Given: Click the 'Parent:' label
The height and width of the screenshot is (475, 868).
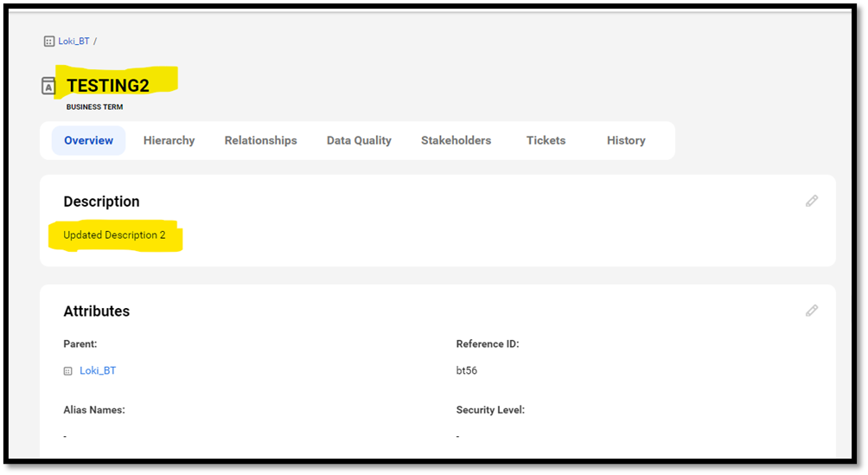Looking at the screenshot, I should [80, 343].
